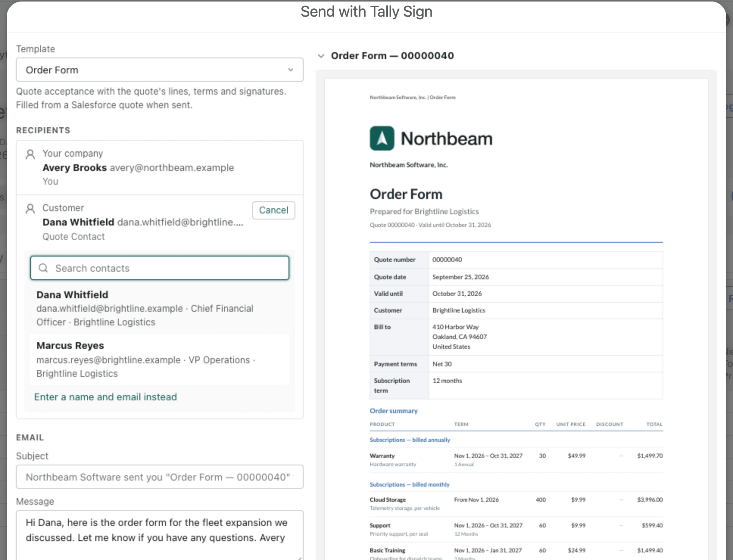Click the email Subject field
733x560 pixels.
coord(159,477)
